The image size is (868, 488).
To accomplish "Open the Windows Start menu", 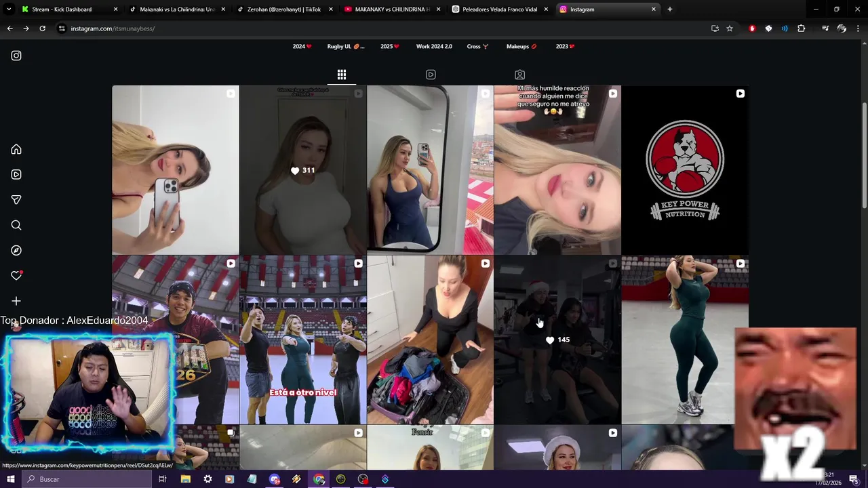I will point(10,479).
